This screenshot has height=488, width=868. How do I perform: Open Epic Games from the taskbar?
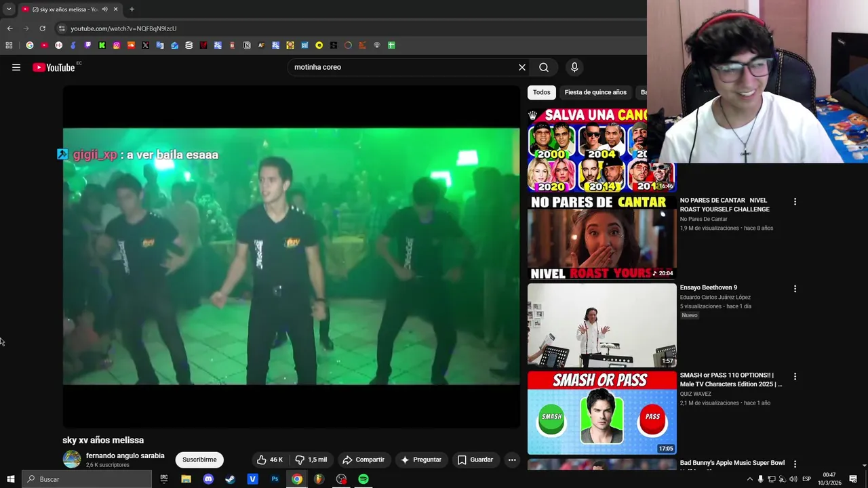[163, 479]
